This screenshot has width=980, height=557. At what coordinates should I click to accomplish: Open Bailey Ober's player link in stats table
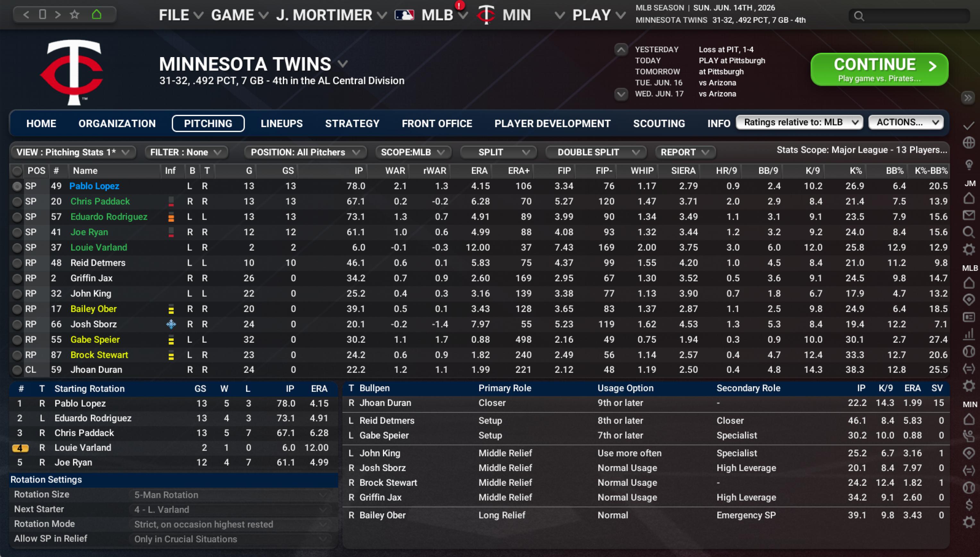[x=93, y=309]
